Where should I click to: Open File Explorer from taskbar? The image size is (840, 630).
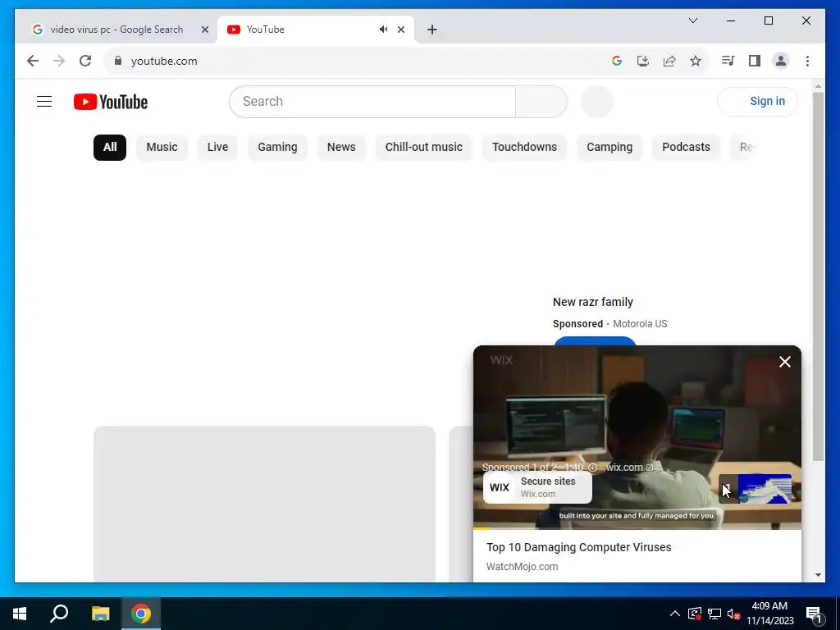pos(100,614)
